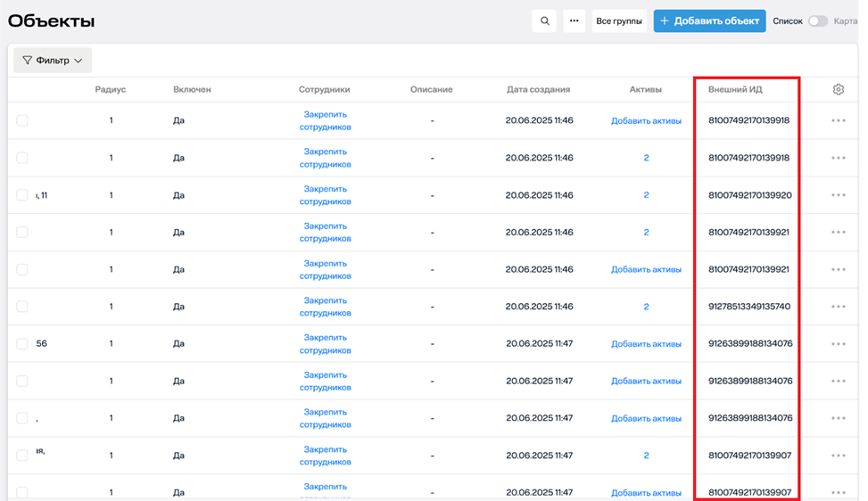Open table column settings gear icon
868x501 pixels.
coord(838,90)
